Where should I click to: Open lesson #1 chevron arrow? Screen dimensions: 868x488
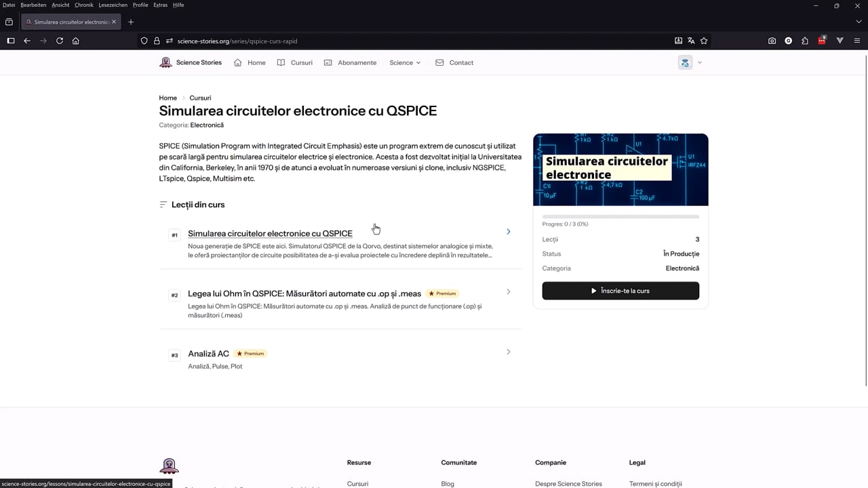tap(509, 232)
